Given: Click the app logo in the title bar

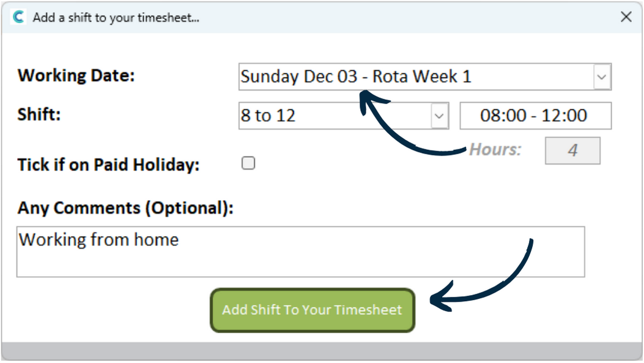Looking at the screenshot, I should (x=18, y=17).
